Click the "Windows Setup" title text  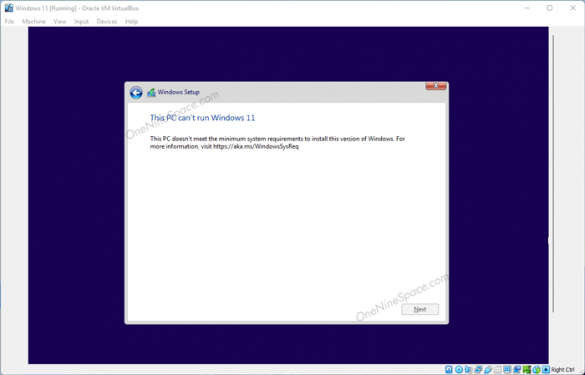pos(178,92)
